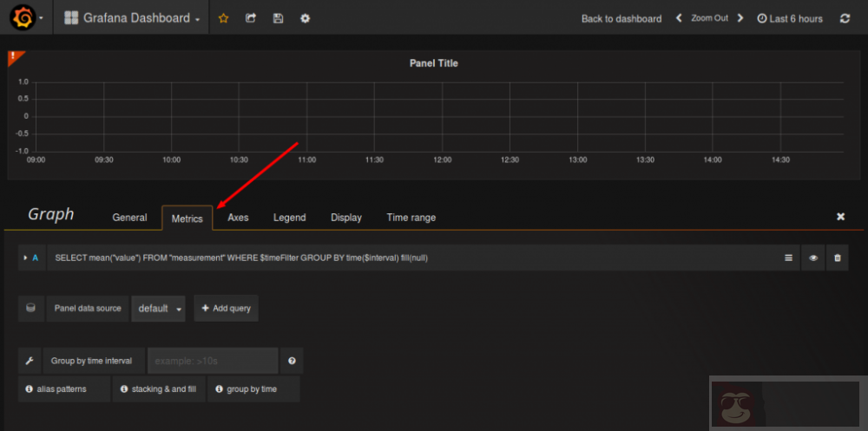The image size is (868, 431).
Task: Switch to the General tab
Action: tap(129, 218)
